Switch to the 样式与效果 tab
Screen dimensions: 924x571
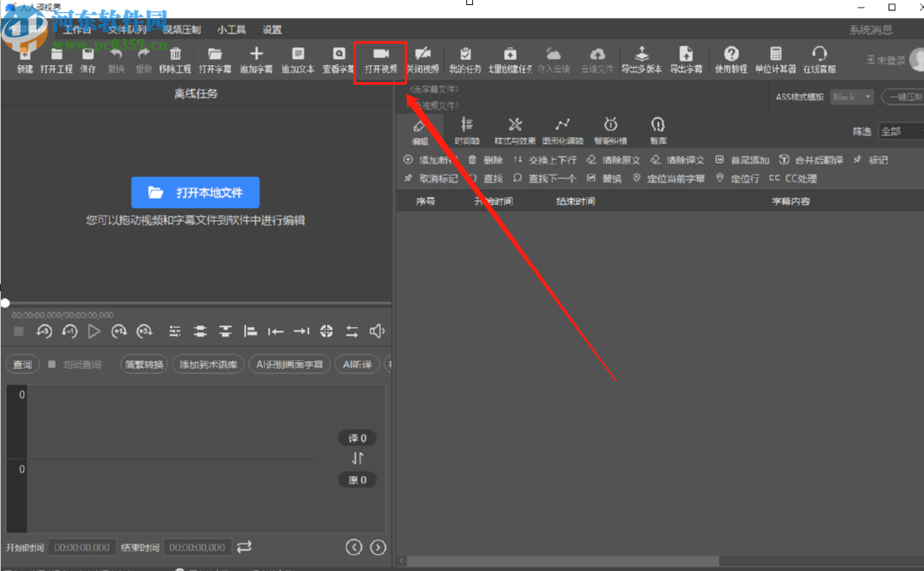514,131
